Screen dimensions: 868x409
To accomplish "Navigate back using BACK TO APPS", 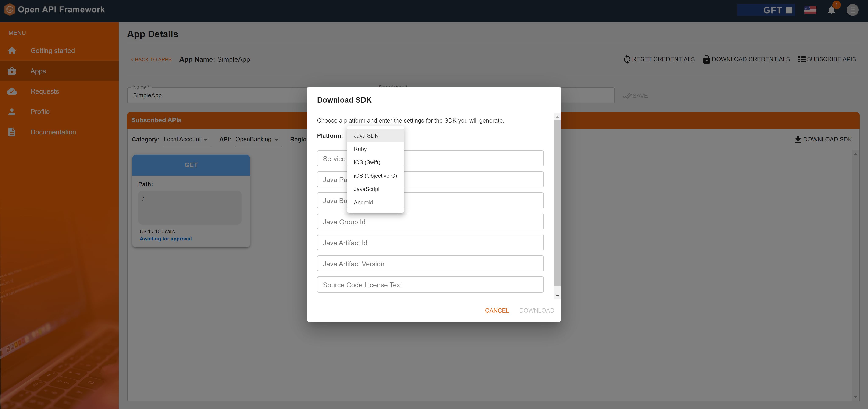I will coord(151,59).
